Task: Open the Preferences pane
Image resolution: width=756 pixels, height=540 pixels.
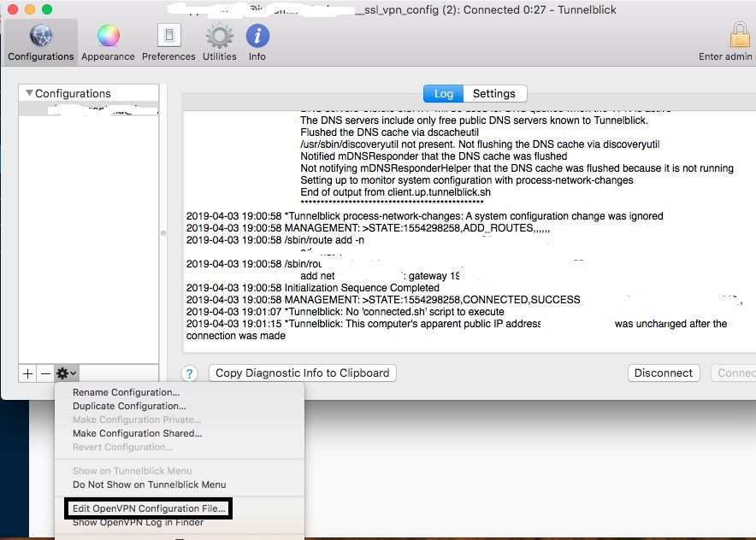Action: point(168,43)
